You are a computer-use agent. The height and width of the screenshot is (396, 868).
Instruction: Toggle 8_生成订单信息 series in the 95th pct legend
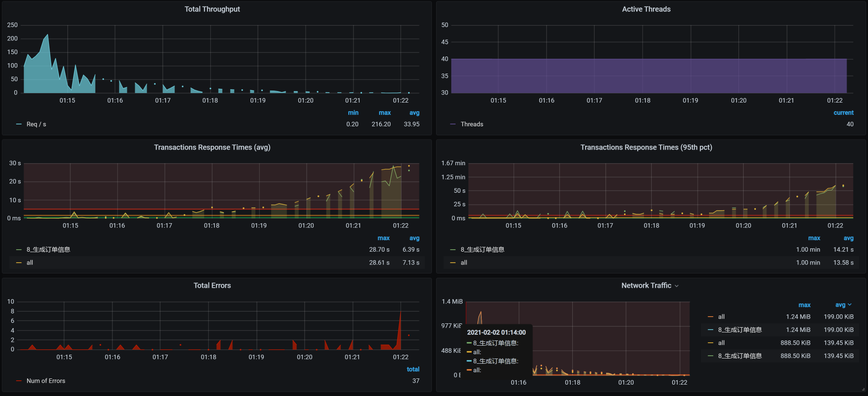pos(482,250)
